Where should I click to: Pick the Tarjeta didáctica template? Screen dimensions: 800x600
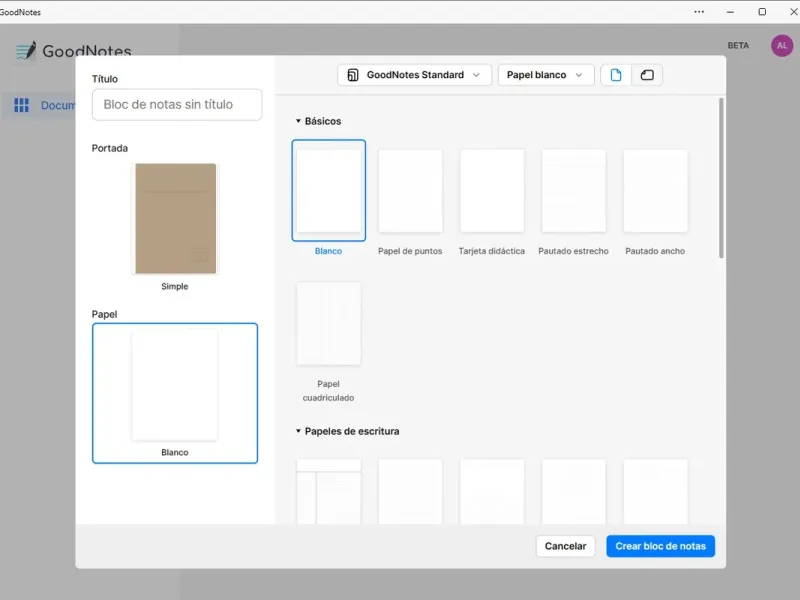492,190
